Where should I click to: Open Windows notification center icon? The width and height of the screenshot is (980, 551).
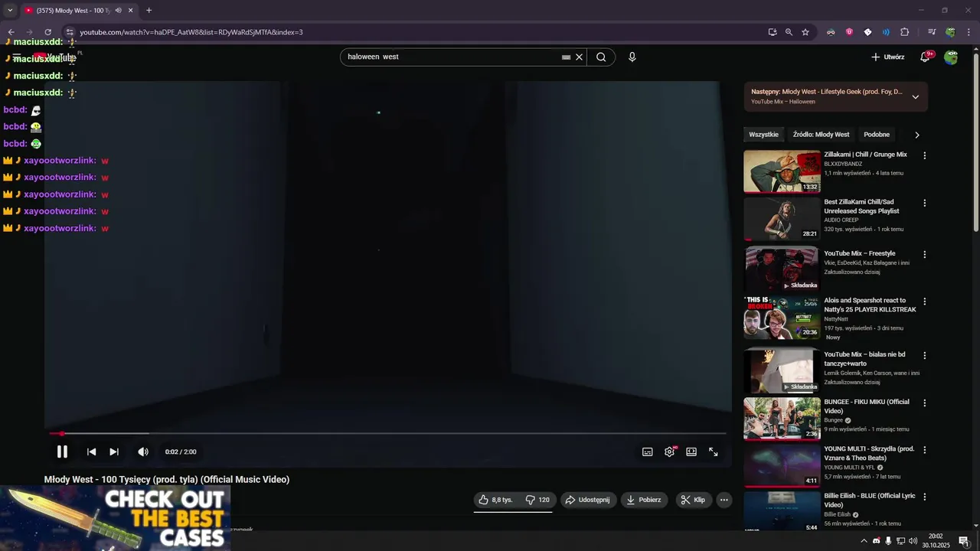964,541
